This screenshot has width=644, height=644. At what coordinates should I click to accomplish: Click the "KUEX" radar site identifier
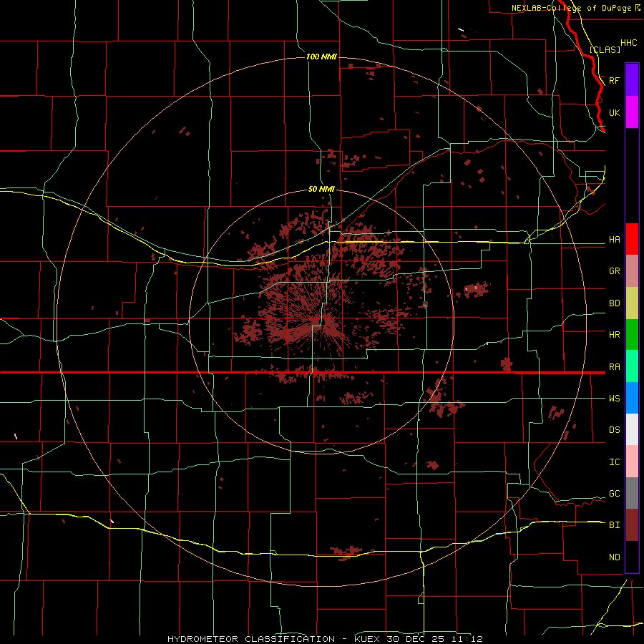coord(368,639)
